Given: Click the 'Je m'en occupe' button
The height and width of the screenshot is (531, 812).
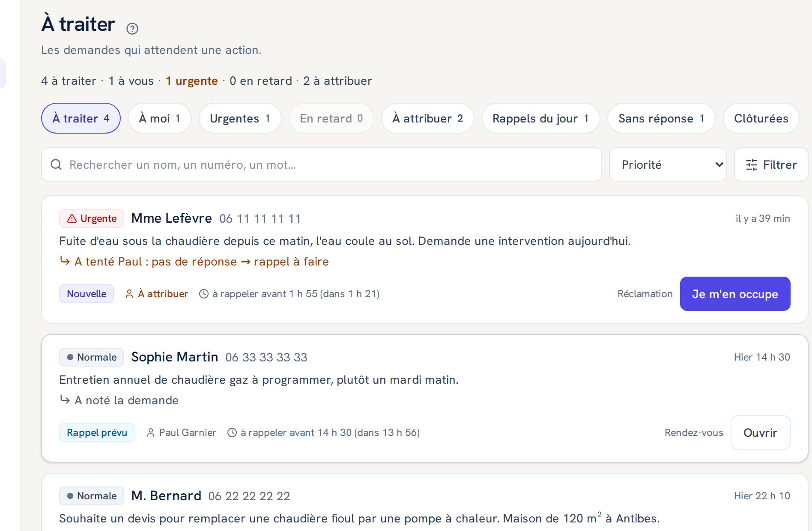Looking at the screenshot, I should pos(735,294).
